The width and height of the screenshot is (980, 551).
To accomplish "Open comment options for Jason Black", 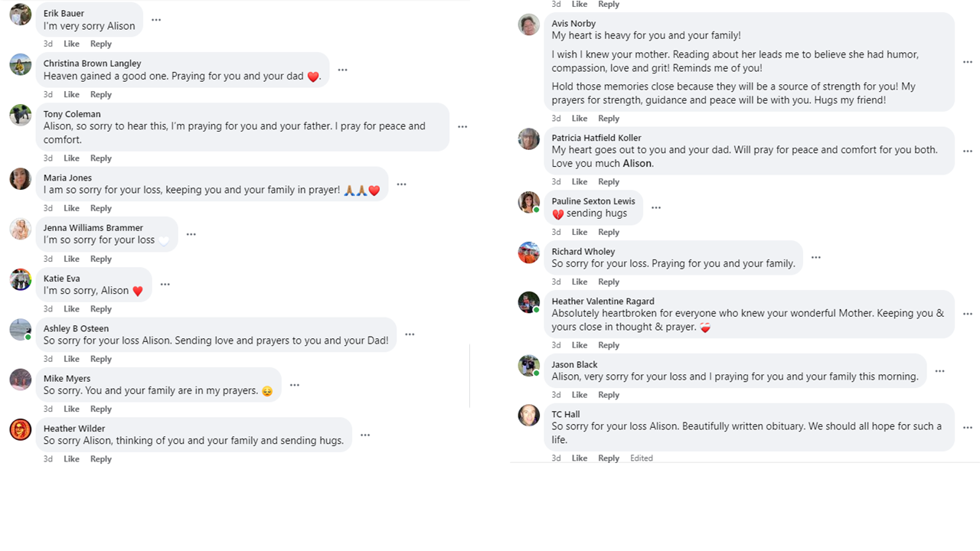I will click(x=939, y=371).
